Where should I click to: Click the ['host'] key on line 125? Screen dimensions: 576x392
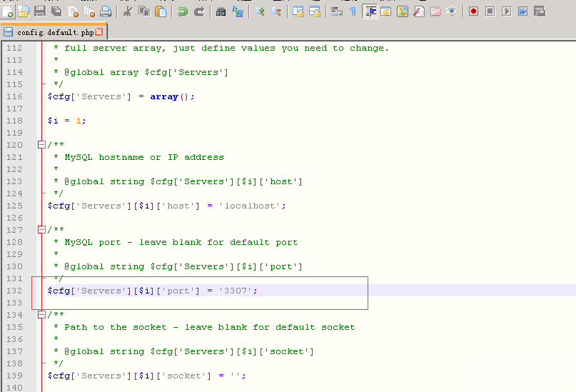[x=178, y=206]
